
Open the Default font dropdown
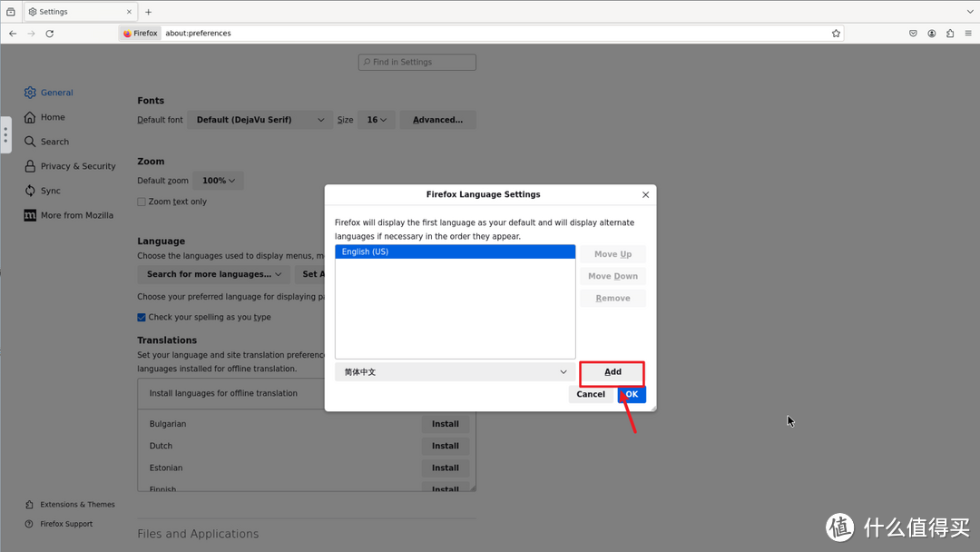click(x=260, y=120)
